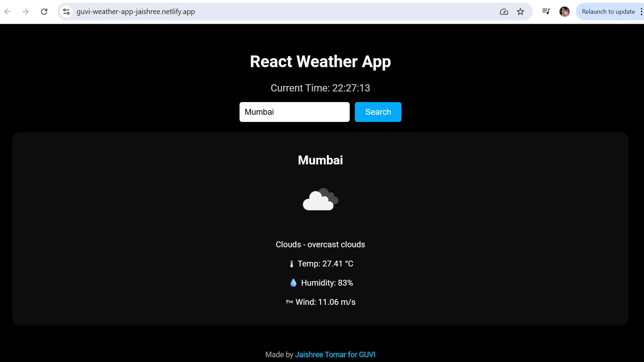
Task: Focus the city input containing Mumbai
Action: (x=294, y=112)
